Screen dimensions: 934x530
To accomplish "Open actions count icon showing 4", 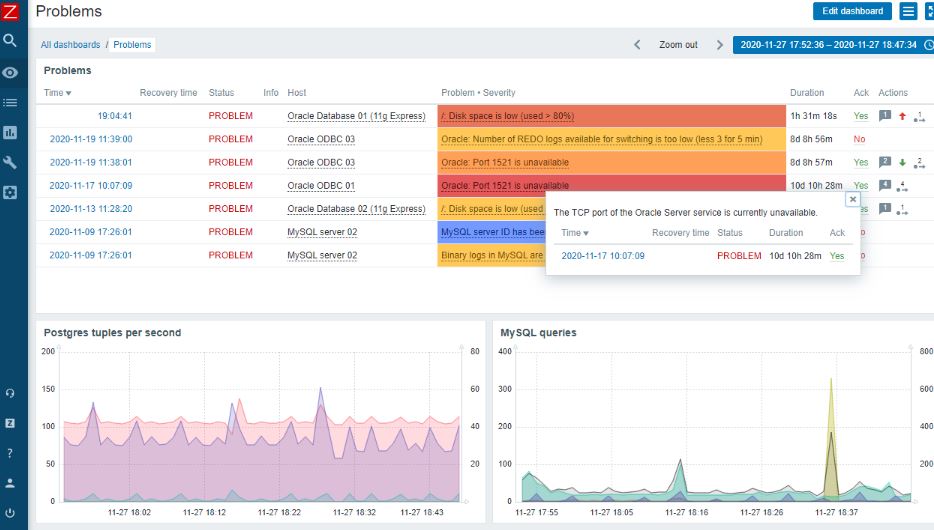I will (x=902, y=186).
